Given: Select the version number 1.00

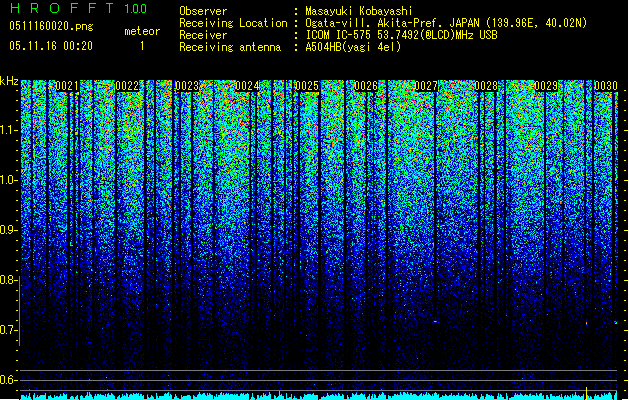Looking at the screenshot, I should coord(135,8).
